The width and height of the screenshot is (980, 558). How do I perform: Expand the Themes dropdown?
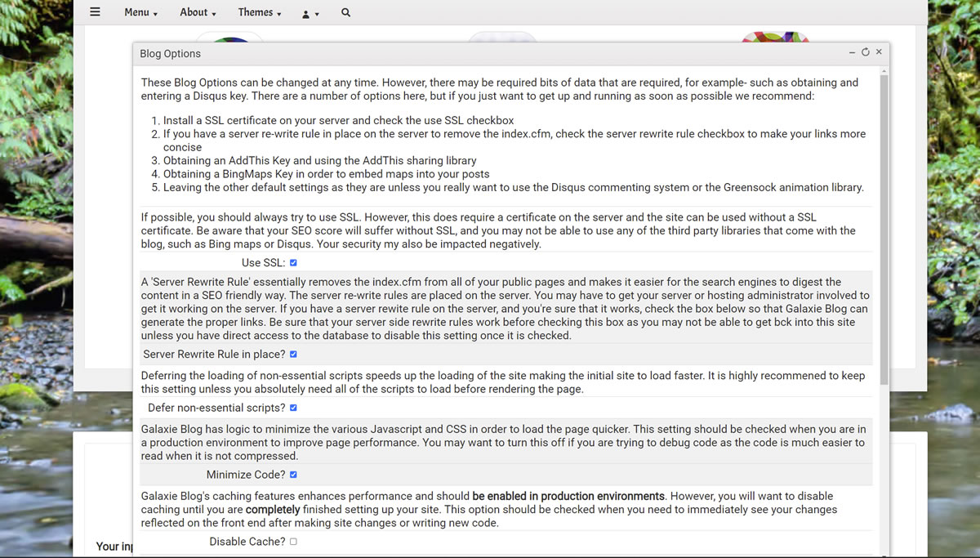(x=260, y=12)
